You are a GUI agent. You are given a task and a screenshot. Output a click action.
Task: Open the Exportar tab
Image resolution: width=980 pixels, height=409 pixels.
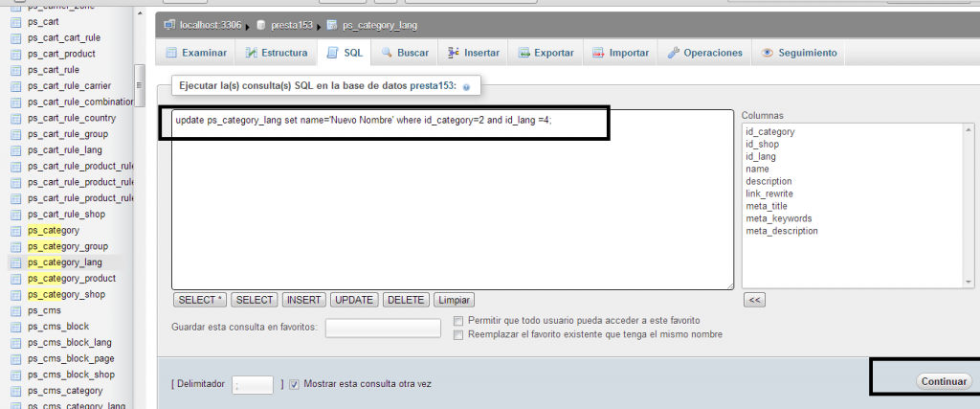[x=546, y=53]
